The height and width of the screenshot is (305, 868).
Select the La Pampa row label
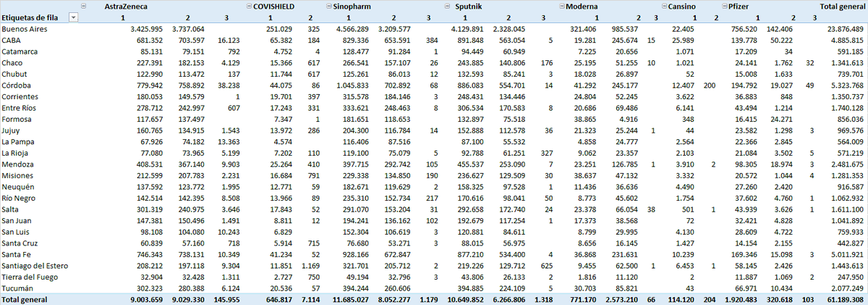17,141
